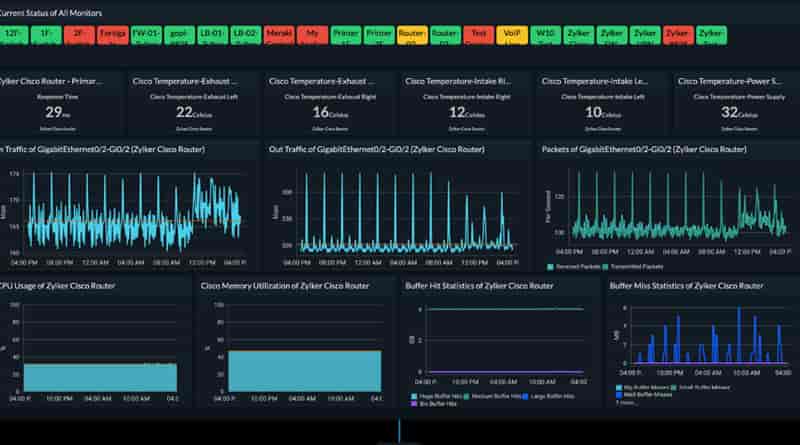800x445 pixels.
Task: Toggle the Med Buffer Misses legend entry
Action: [x=644, y=394]
